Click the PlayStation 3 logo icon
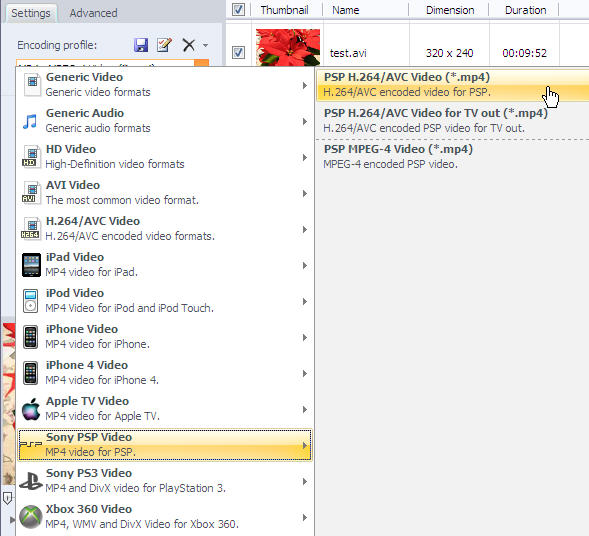Screen dimensions: 589x536 pyautogui.click(x=31, y=481)
